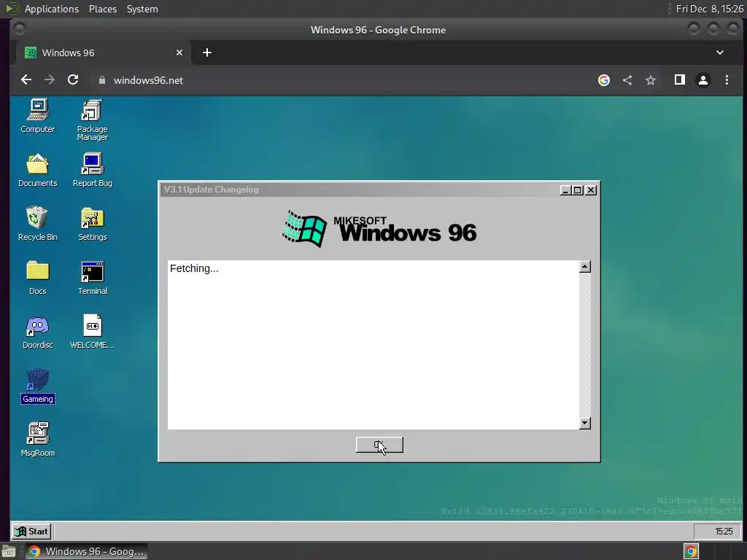This screenshot has height=560, width=747.
Task: Click the changelog scrollbar down arrow
Action: click(585, 423)
